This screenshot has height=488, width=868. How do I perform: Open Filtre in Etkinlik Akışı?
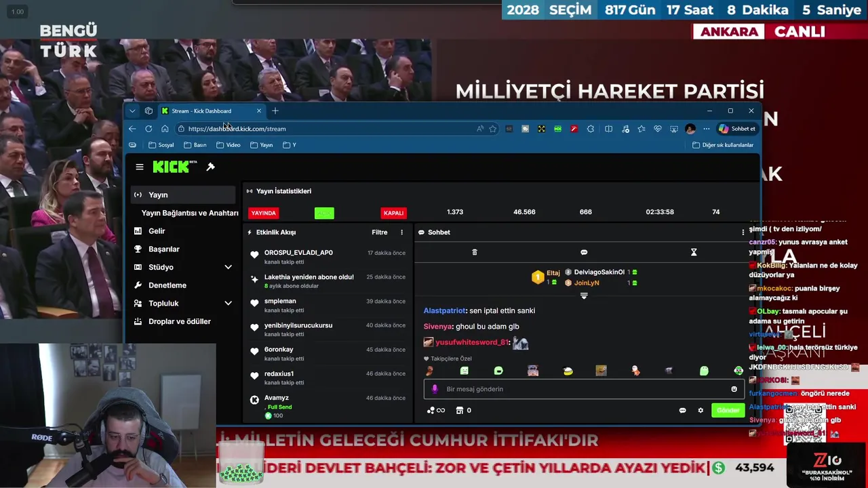click(380, 232)
